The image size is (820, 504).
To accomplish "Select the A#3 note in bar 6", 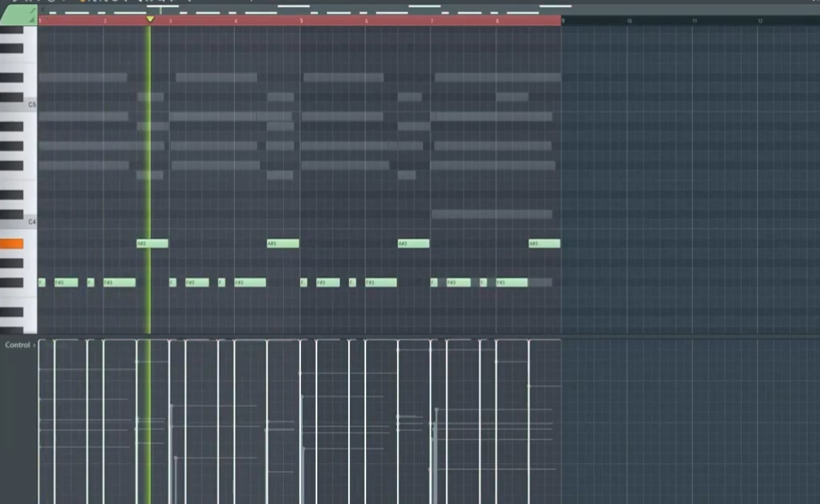I will 413,244.
